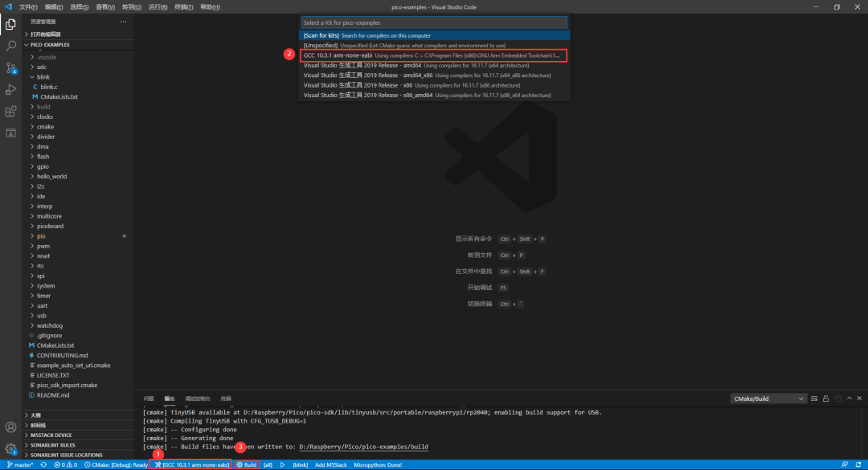
Task: Open the Run and Debug view icon
Action: tap(10, 89)
